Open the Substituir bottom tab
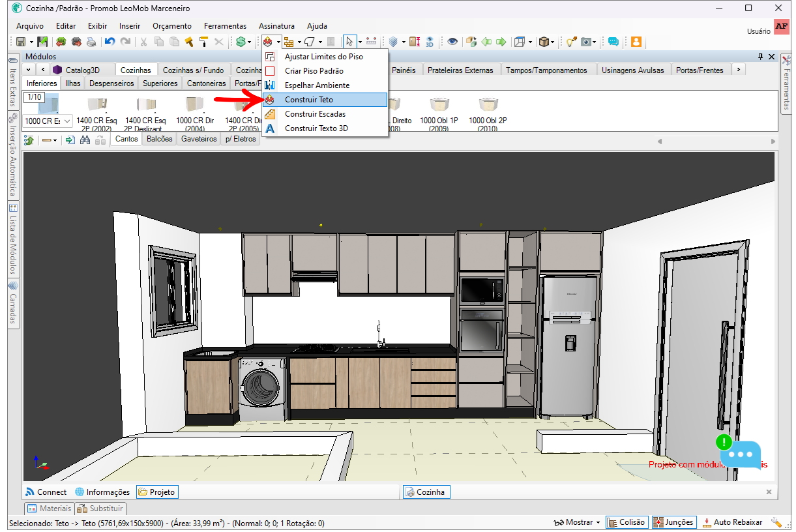Viewport: 796px width, 532px height. coord(100,509)
